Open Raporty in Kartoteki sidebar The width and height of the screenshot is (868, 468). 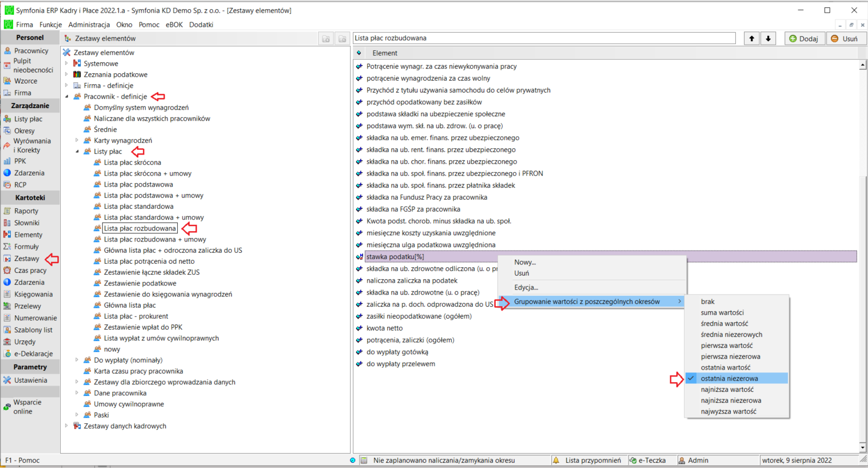point(26,211)
